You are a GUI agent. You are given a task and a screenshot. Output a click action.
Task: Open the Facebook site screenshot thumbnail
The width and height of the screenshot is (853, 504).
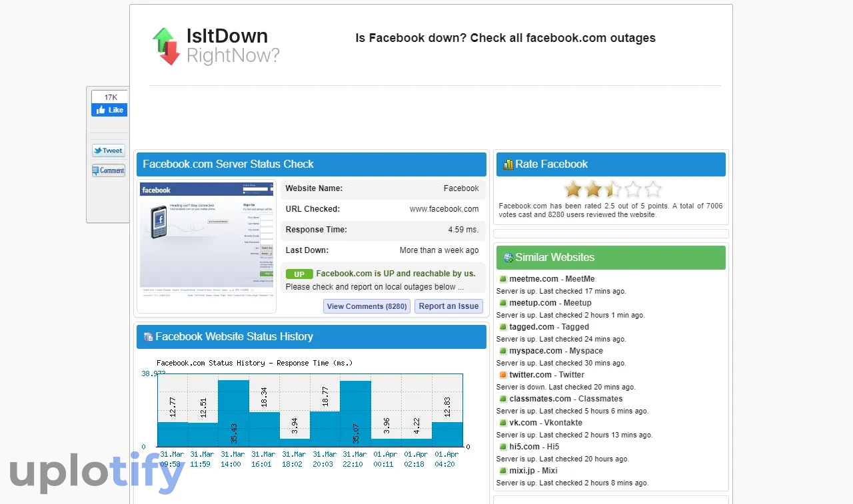click(207, 246)
